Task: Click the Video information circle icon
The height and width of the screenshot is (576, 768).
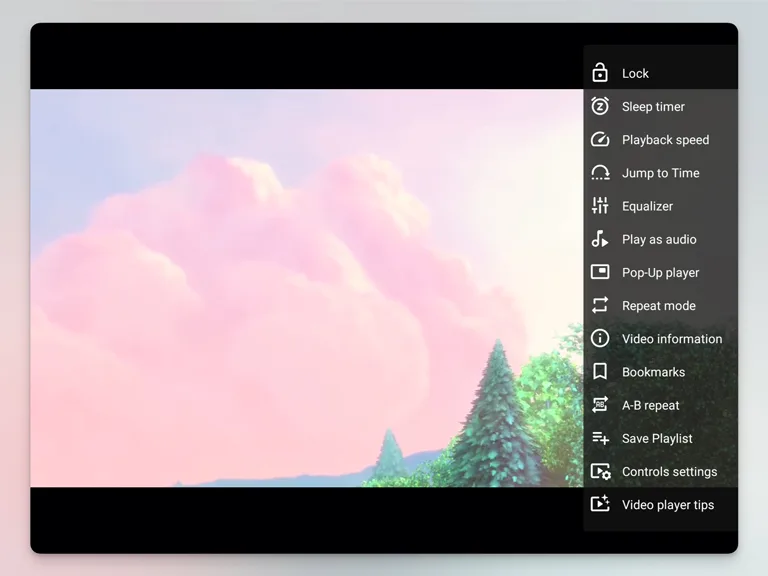Action: (600, 338)
